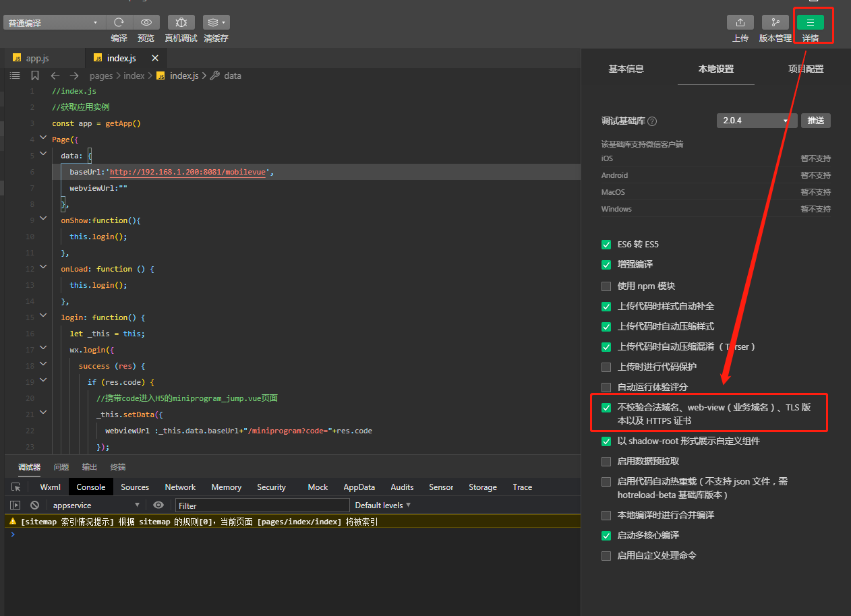The height and width of the screenshot is (616, 851).
Task: Enable 使用 npm 模块 checkbox
Action: tap(606, 286)
